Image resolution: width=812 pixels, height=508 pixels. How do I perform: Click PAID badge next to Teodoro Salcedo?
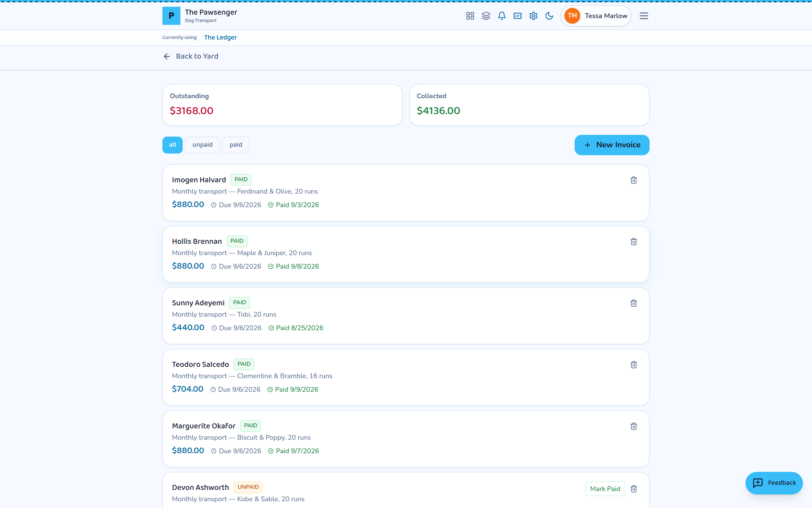point(244,364)
